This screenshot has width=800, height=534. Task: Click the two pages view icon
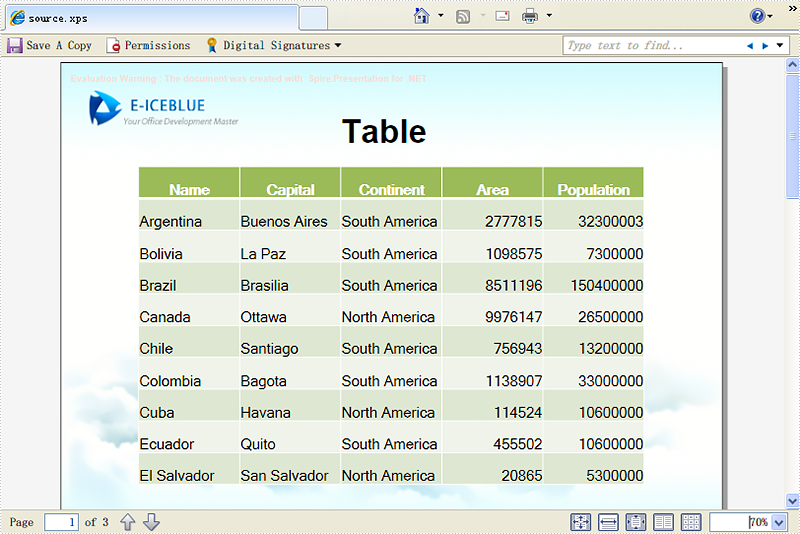(663, 522)
